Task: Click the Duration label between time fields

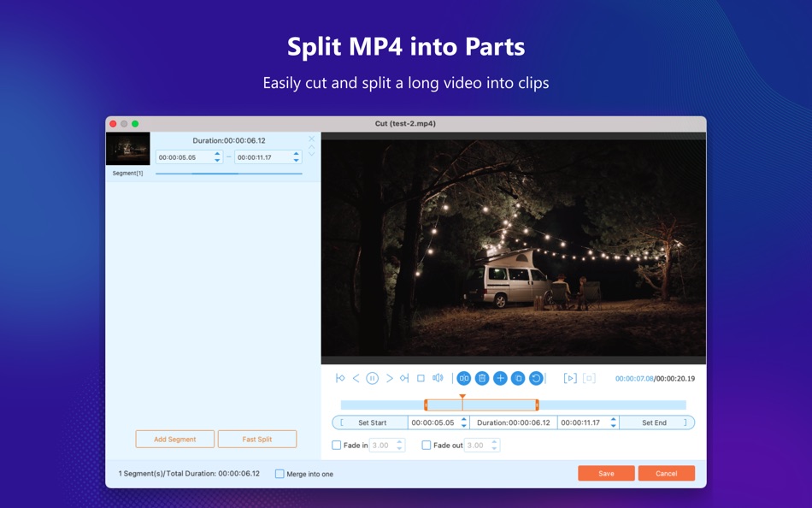Action: [x=513, y=422]
